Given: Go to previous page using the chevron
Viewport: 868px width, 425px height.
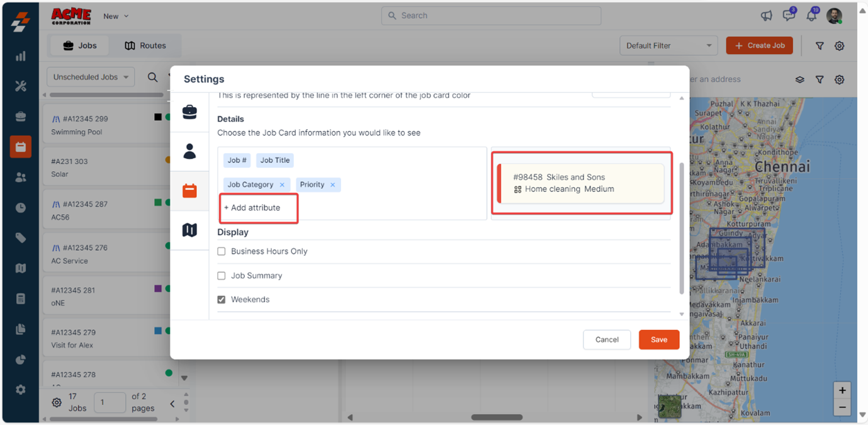Looking at the screenshot, I should pyautogui.click(x=172, y=404).
